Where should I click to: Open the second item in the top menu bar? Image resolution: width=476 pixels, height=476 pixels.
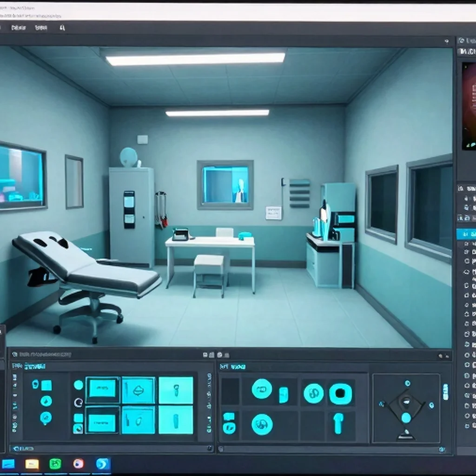tap(41, 28)
